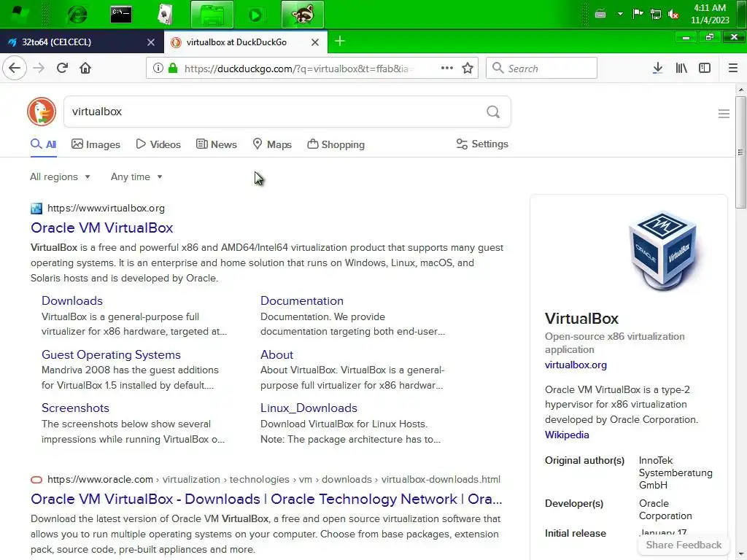Click the vertical page scrollbar thumb
This screenshot has height=560, width=747.
[740, 152]
